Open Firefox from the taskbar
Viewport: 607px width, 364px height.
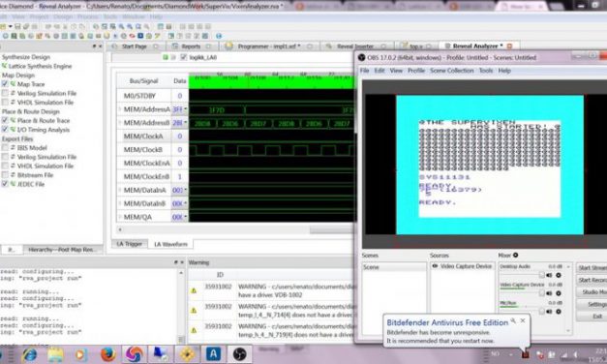tap(108, 354)
